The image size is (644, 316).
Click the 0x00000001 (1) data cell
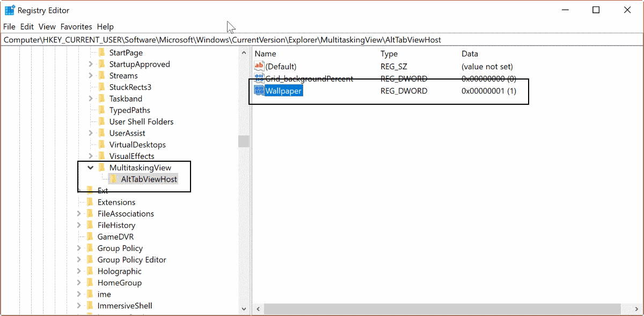(488, 91)
